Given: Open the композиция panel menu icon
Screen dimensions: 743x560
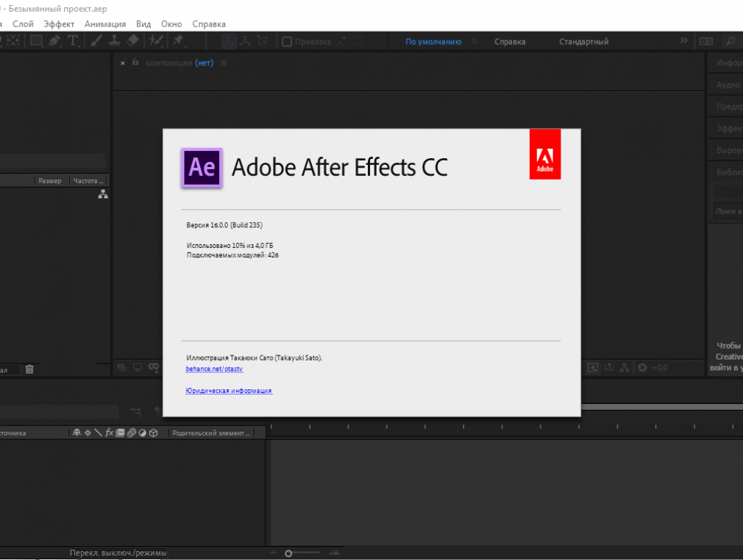Looking at the screenshot, I should tap(224, 63).
